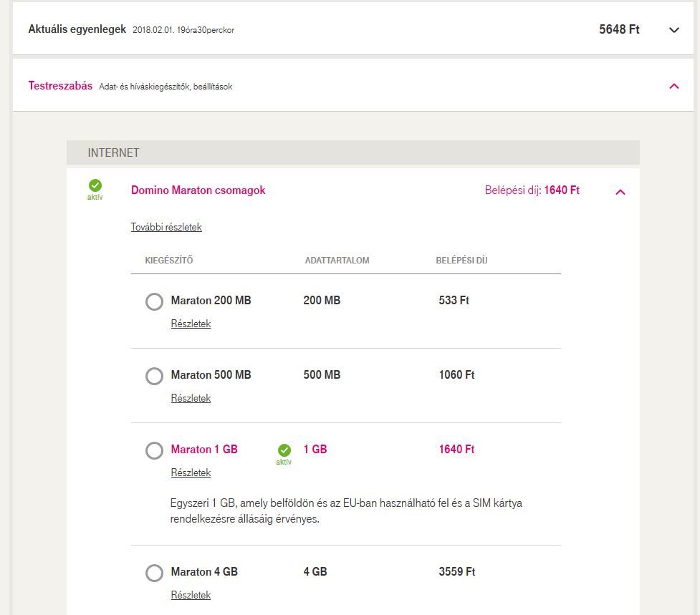Open the További részletek link

(166, 227)
